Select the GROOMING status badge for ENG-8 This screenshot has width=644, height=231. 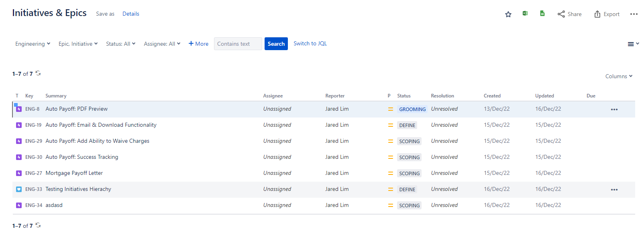pos(412,109)
